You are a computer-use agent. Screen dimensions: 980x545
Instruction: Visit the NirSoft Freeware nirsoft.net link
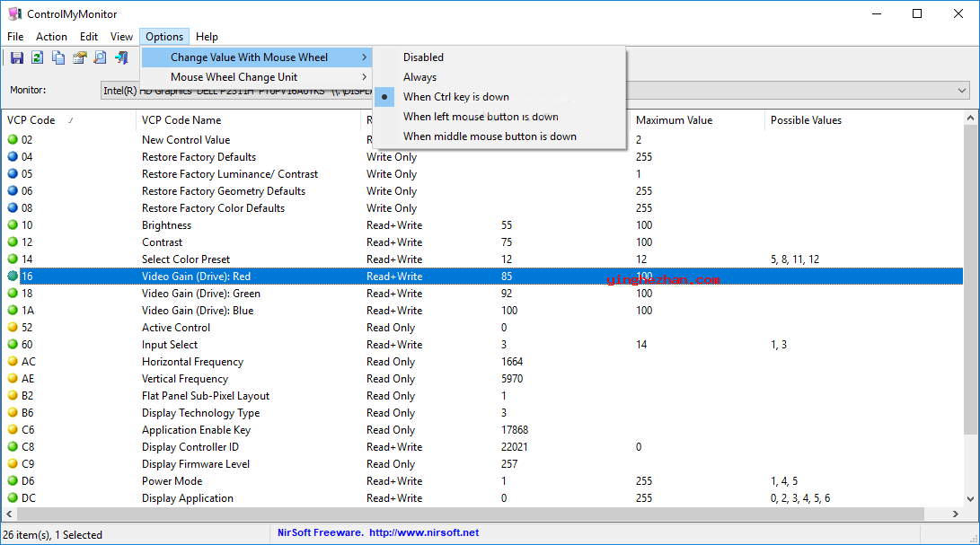(x=378, y=533)
